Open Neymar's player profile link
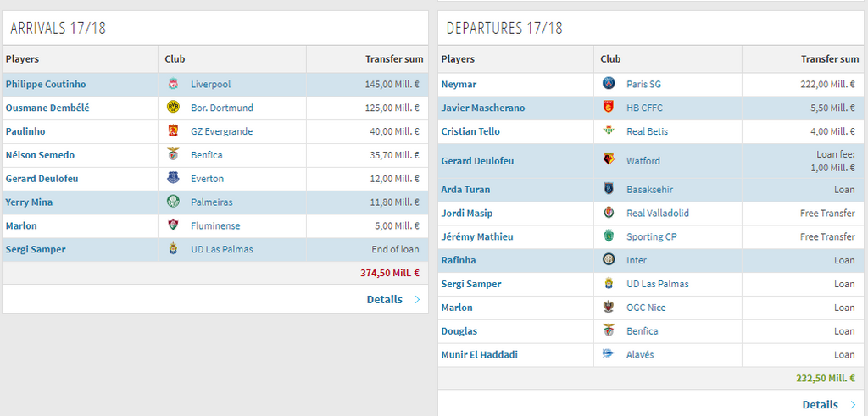868x416 pixels. click(x=459, y=85)
